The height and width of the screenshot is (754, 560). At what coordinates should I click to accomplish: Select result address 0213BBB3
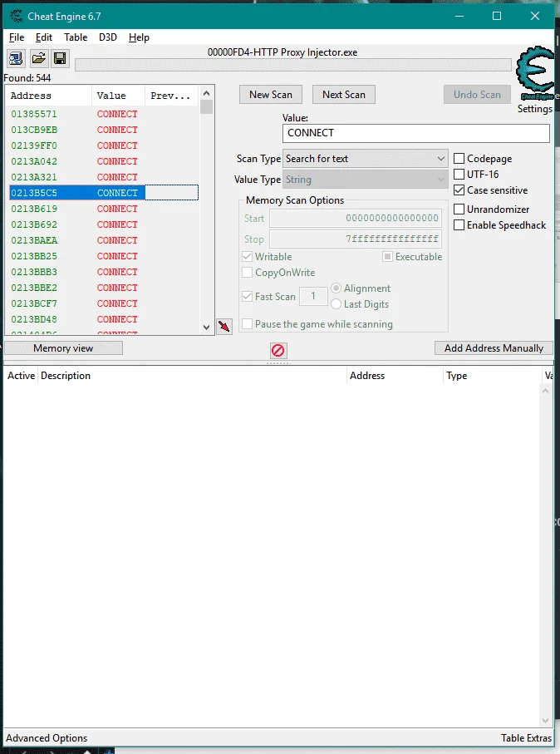point(34,272)
